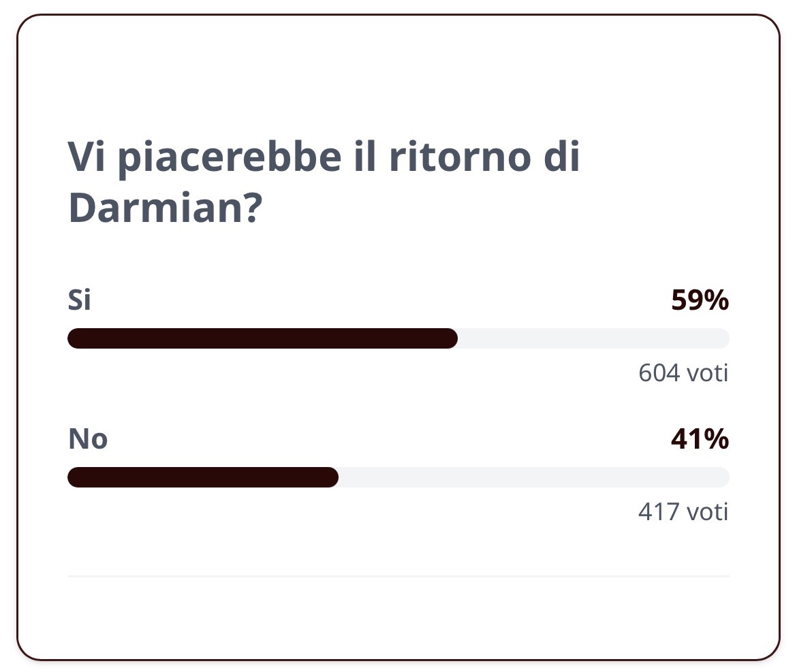The width and height of the screenshot is (797, 672).
Task: Click the rounded right tip of the No dark bar
Action: 332,477
